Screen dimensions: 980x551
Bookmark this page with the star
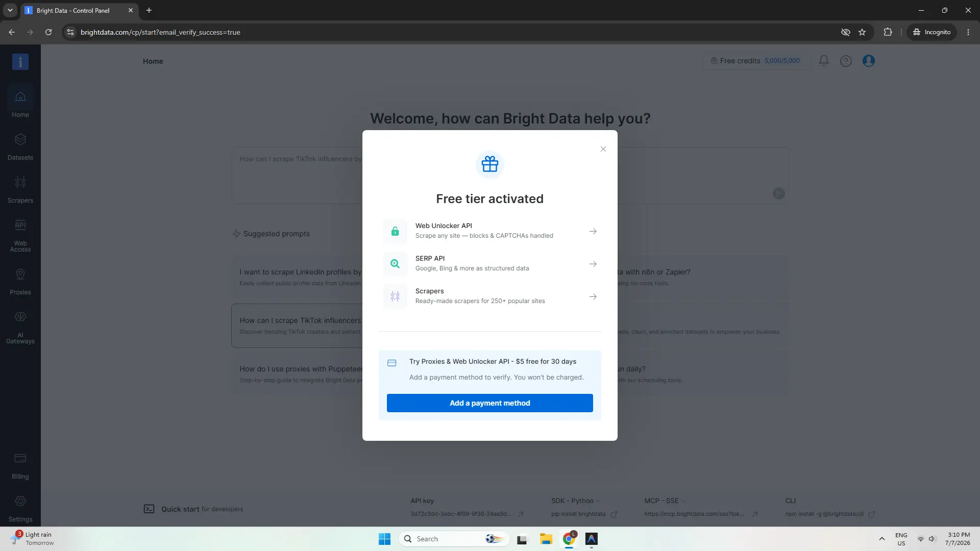point(862,32)
